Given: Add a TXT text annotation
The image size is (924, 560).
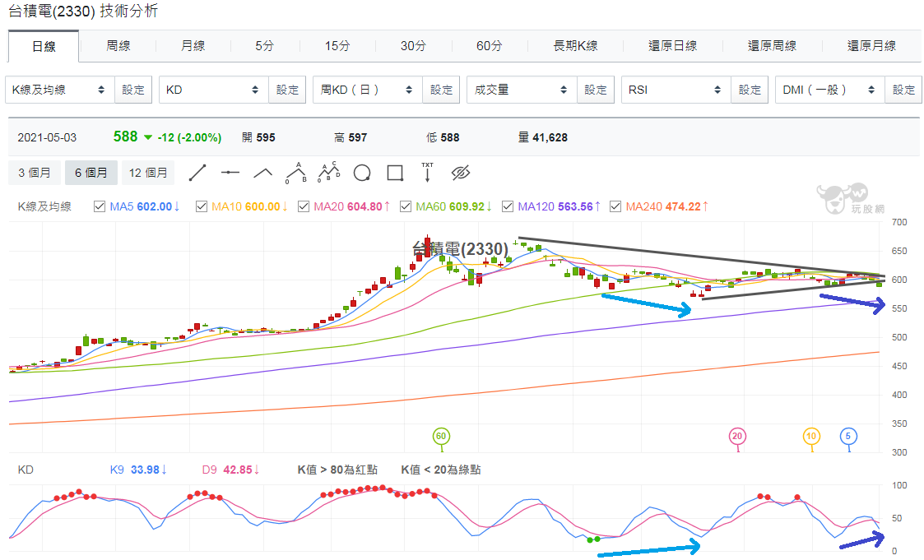Looking at the screenshot, I should [x=427, y=173].
